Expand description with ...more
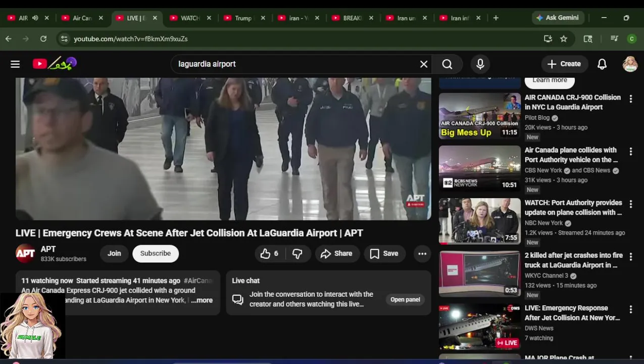Viewport: 644px width, 364px height. [202, 300]
